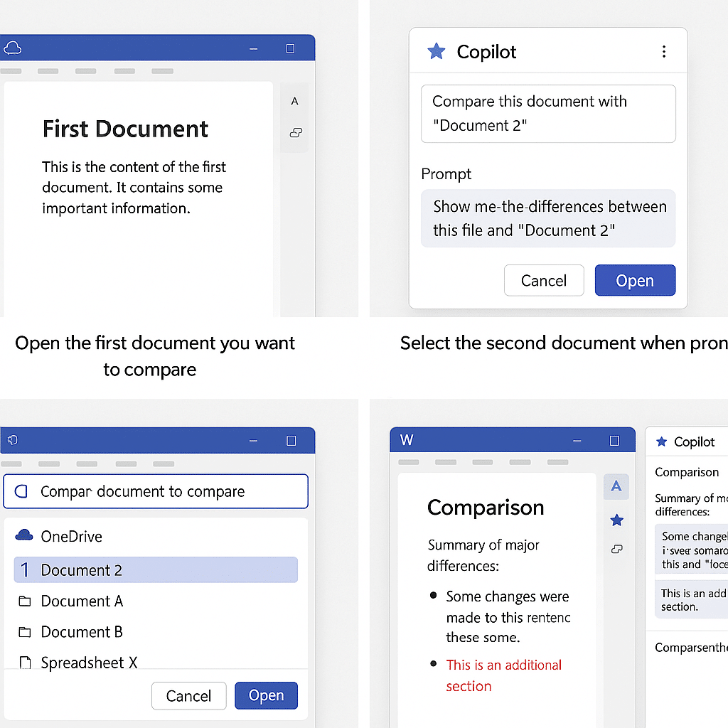Select Document 2 in the file list
Viewport: 728px width, 728px height.
click(x=156, y=569)
